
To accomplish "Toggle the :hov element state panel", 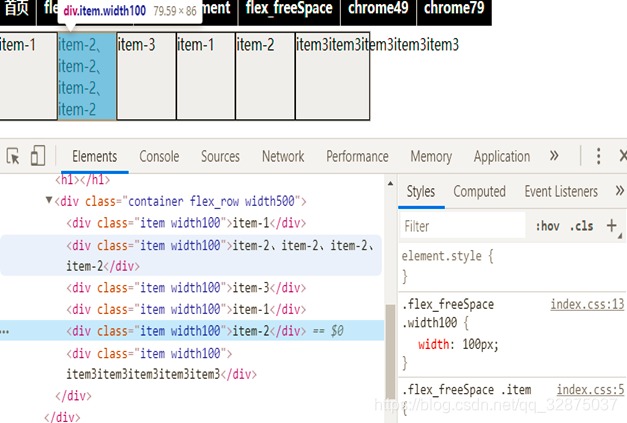I will point(547,226).
